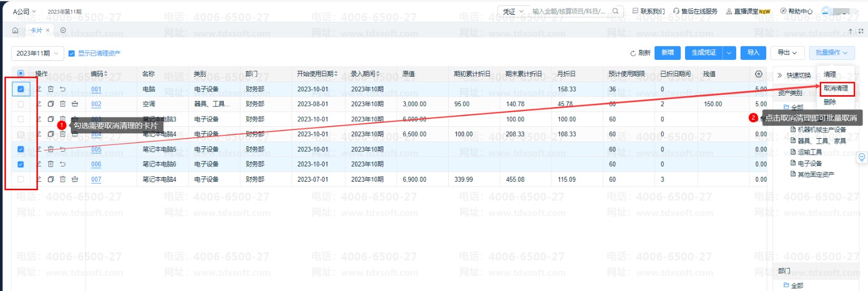The height and width of the screenshot is (291, 868).
Task: Click cleanup icon on row 002
Action: [x=75, y=104]
